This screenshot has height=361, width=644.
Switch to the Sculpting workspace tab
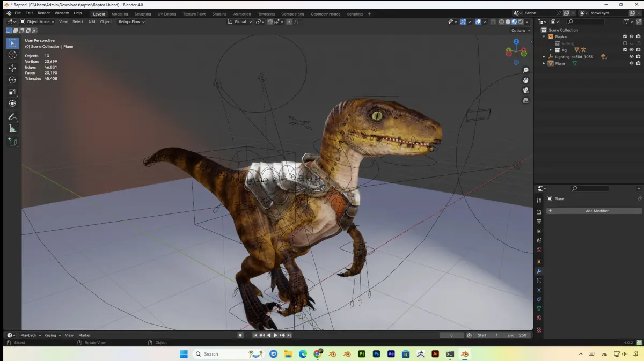coord(142,14)
